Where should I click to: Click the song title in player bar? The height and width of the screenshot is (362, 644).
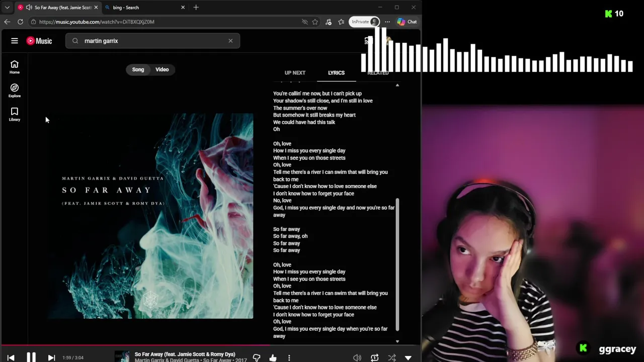pos(185,354)
